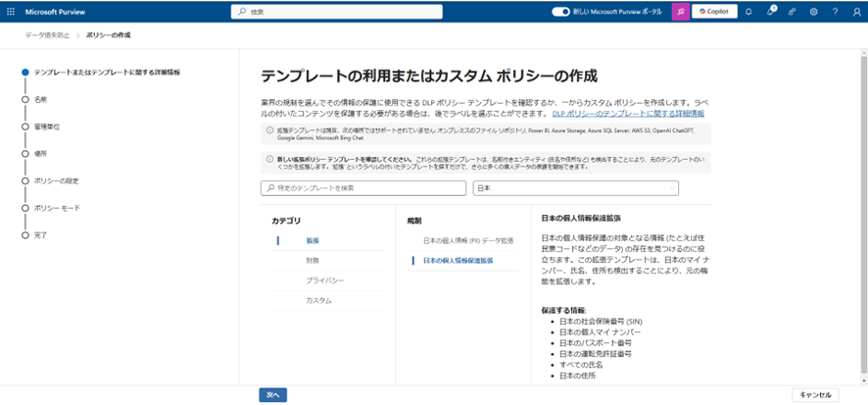This screenshot has height=405, width=868.
Task: Pick the カスタム category
Action: click(x=318, y=300)
